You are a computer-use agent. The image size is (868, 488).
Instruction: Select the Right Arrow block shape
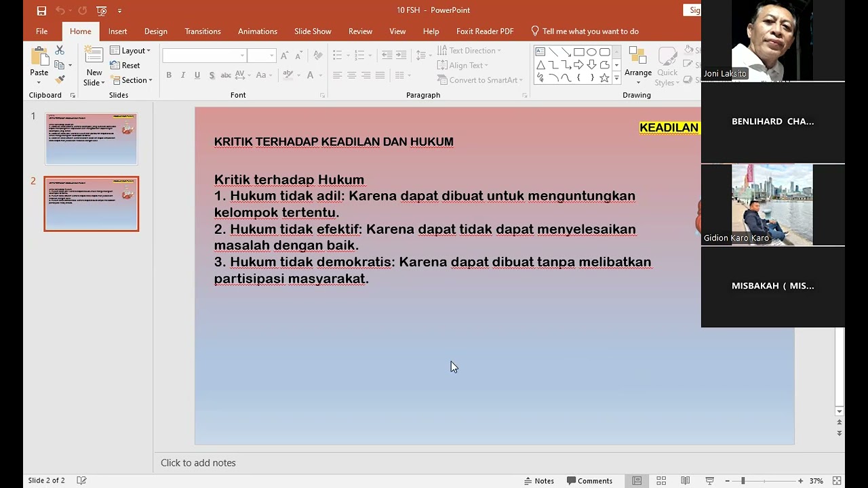[x=578, y=65]
